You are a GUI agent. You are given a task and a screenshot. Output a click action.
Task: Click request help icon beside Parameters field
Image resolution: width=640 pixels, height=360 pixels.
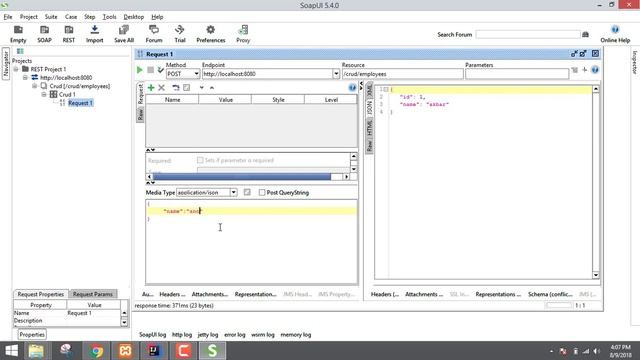coord(595,70)
